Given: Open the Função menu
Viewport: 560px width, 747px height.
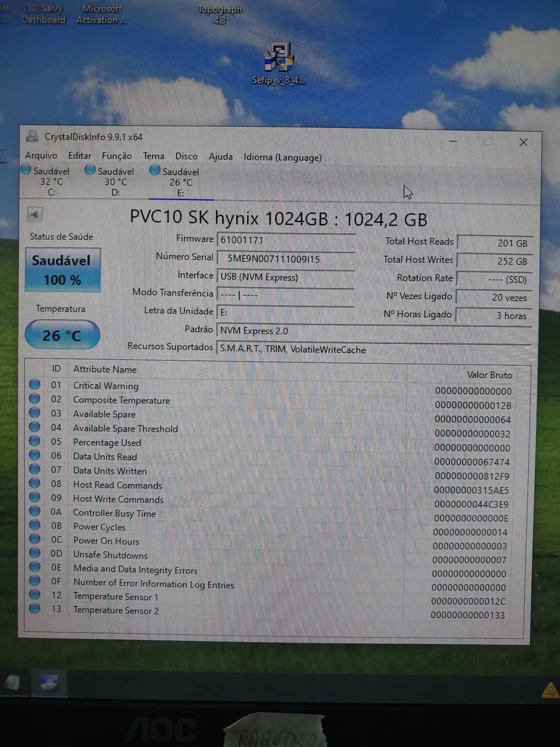Looking at the screenshot, I should 117,156.
